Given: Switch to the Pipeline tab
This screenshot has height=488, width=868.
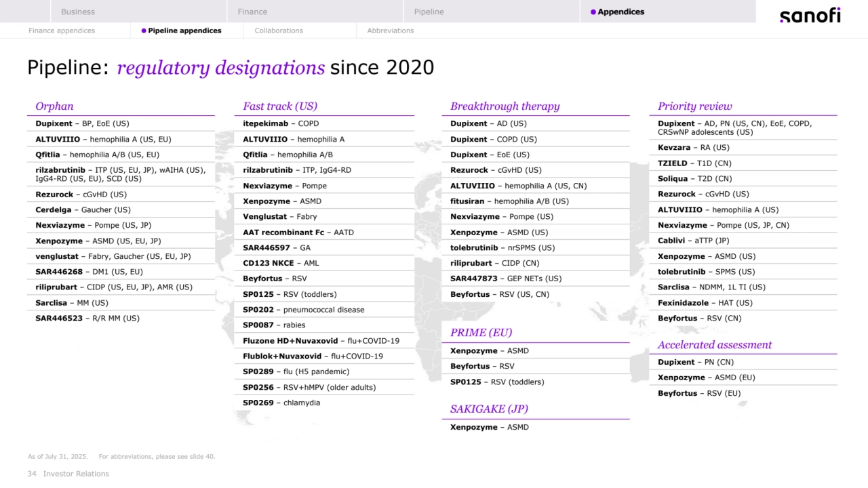Looking at the screenshot, I should [492, 12].
